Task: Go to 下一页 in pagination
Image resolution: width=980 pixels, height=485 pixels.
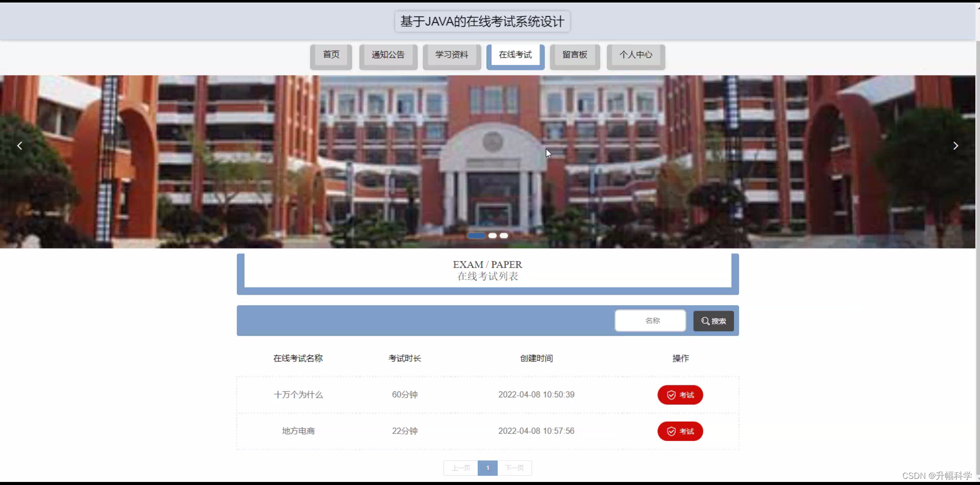Action: coord(514,468)
